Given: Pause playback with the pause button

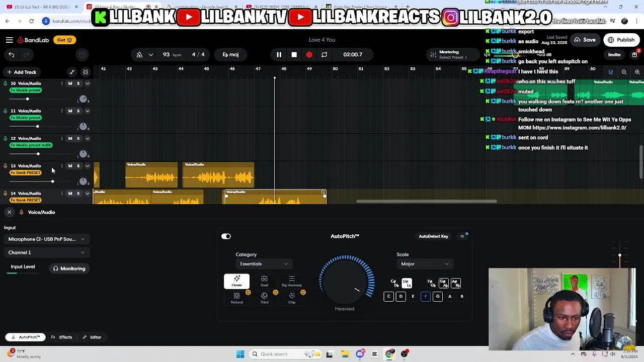Looking at the screenshot, I should pyautogui.click(x=279, y=54).
